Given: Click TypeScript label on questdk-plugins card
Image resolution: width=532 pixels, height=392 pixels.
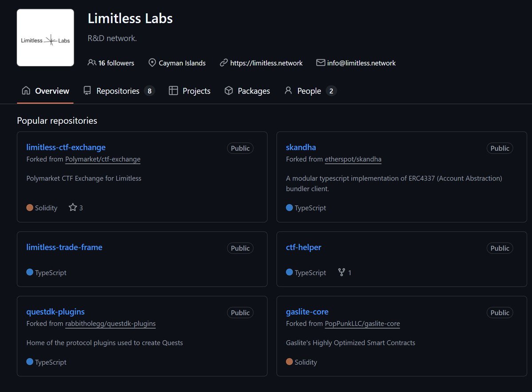Looking at the screenshot, I should 51,362.
